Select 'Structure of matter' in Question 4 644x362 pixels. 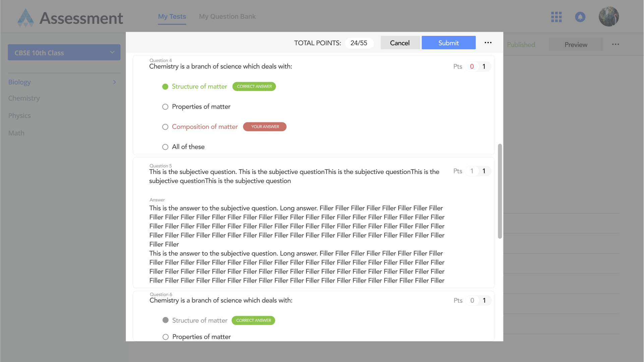[165, 87]
